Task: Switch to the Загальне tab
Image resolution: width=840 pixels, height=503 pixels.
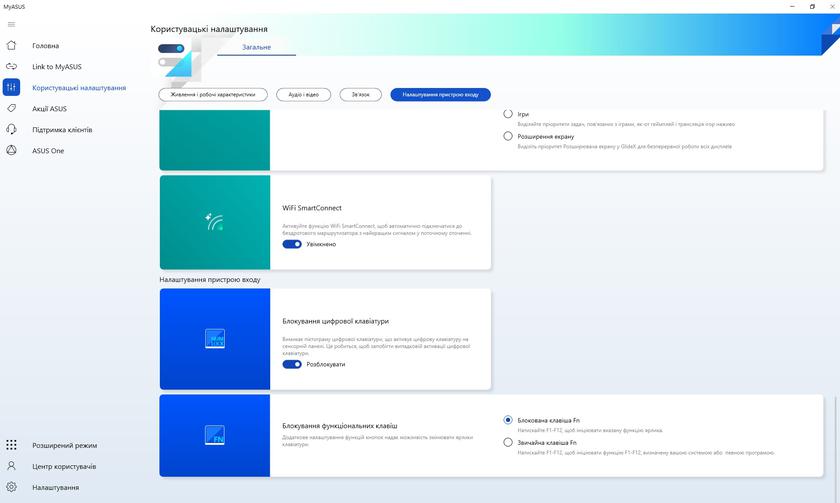Action: tap(257, 46)
